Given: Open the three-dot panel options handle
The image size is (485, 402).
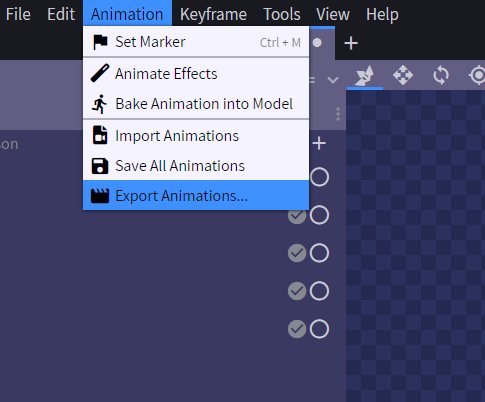Looking at the screenshot, I should (x=338, y=114).
